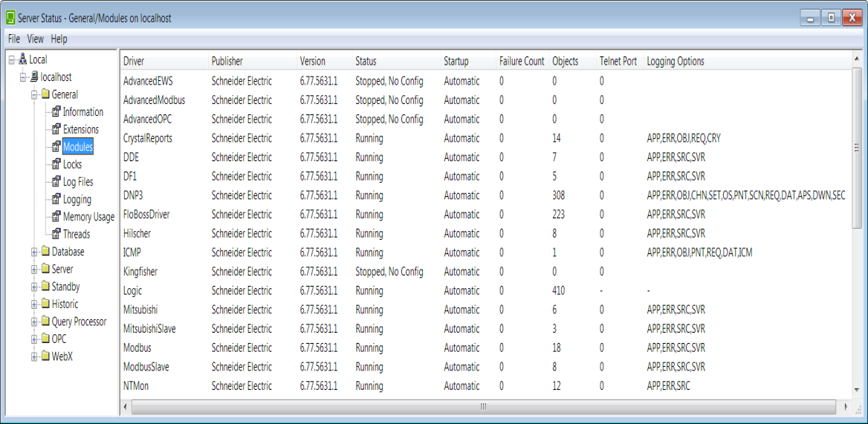Select the FloBossDriver row
Viewport: 868px width, 424px height.
coord(486,214)
